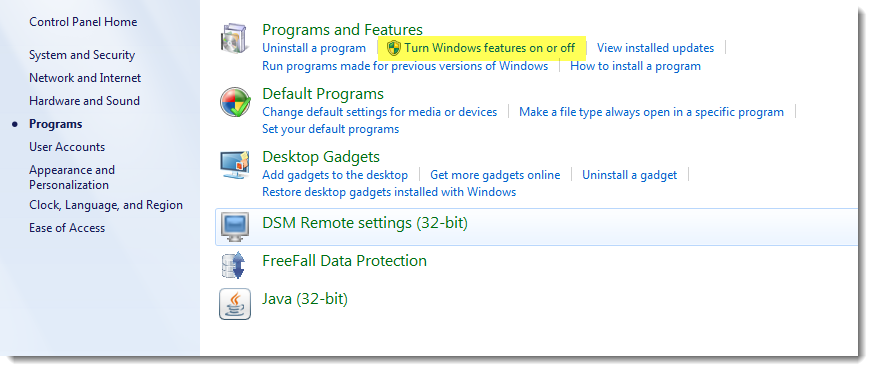Open the Desktop Gadgets monitor icon
This screenshot has height=371, width=873.
click(235, 165)
